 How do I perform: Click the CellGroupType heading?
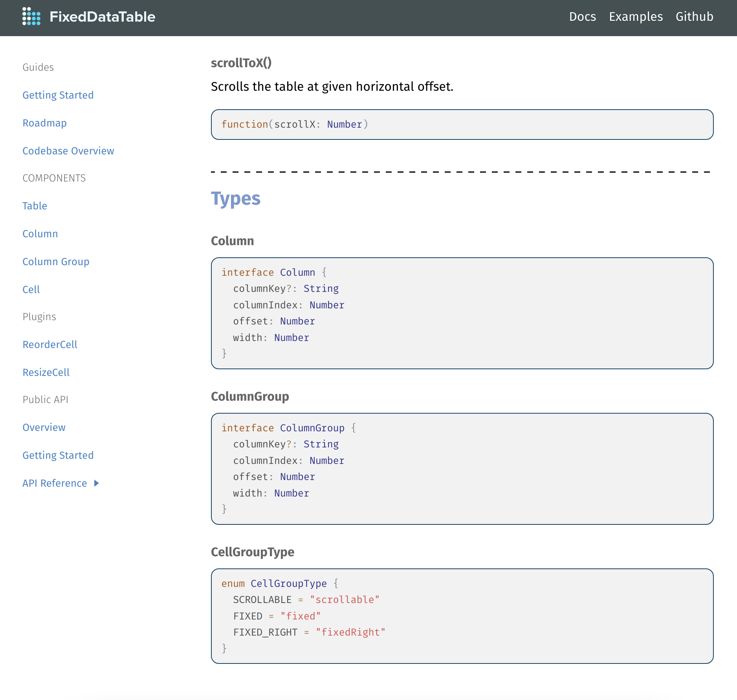click(x=253, y=552)
